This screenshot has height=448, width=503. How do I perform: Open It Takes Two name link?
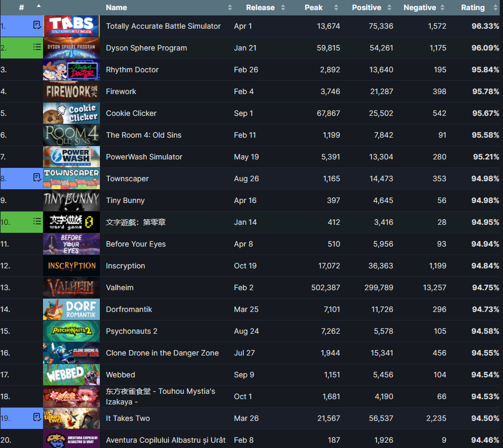click(127, 418)
